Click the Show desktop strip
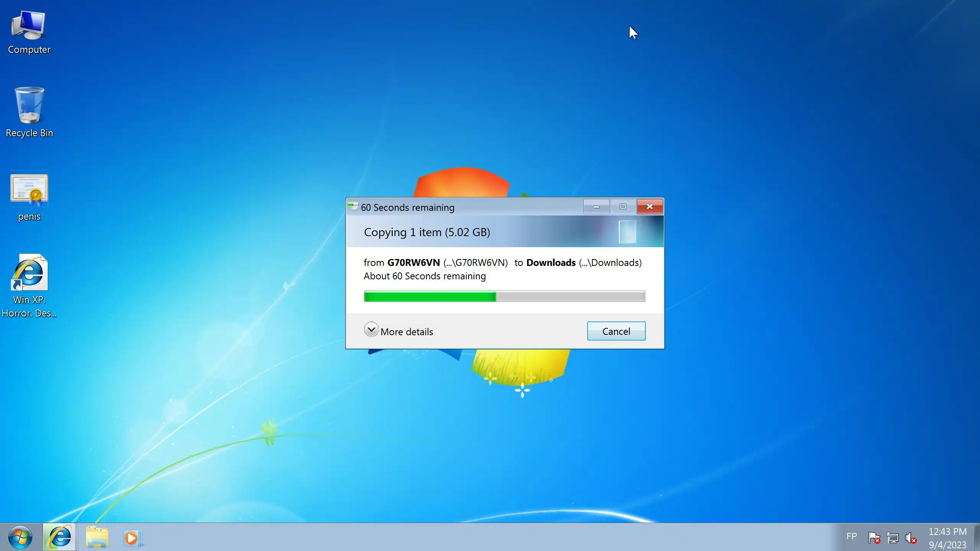The width and height of the screenshot is (980, 551). click(x=977, y=537)
